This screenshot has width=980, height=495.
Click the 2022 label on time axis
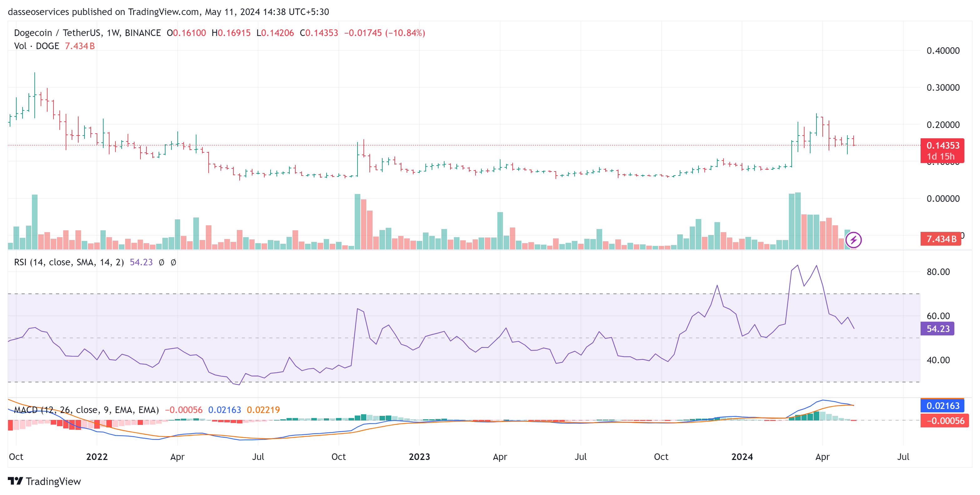tap(97, 457)
